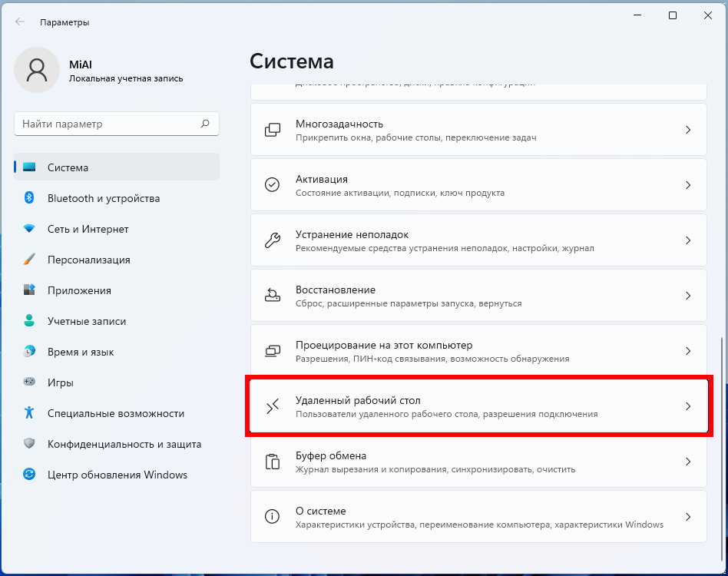This screenshot has height=576, width=728.
Task: Select Время и язык in the sidebar
Action: pos(81,352)
